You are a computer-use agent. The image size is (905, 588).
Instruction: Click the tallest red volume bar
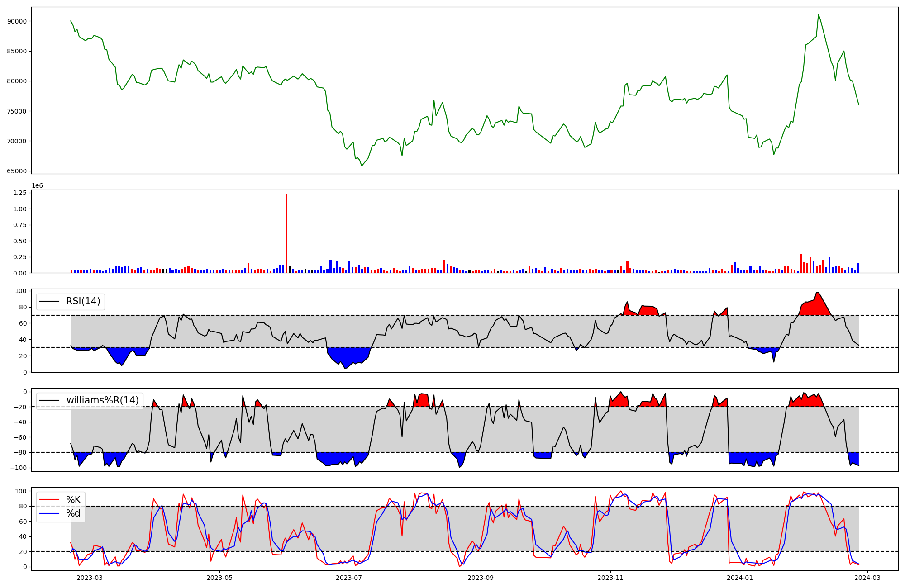[x=286, y=233]
